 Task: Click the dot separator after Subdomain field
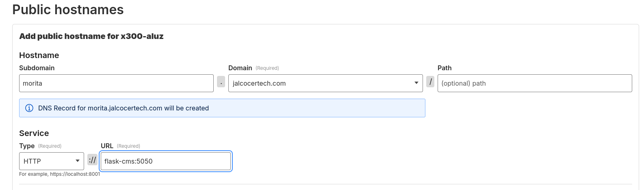pos(221,82)
